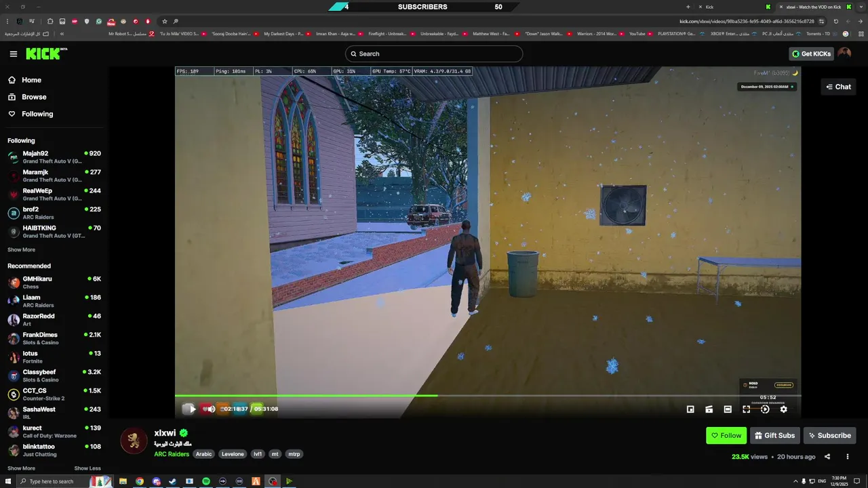Screen dimensions: 868x488
Task: Open the ARC Raiders category link
Action: click(172, 454)
